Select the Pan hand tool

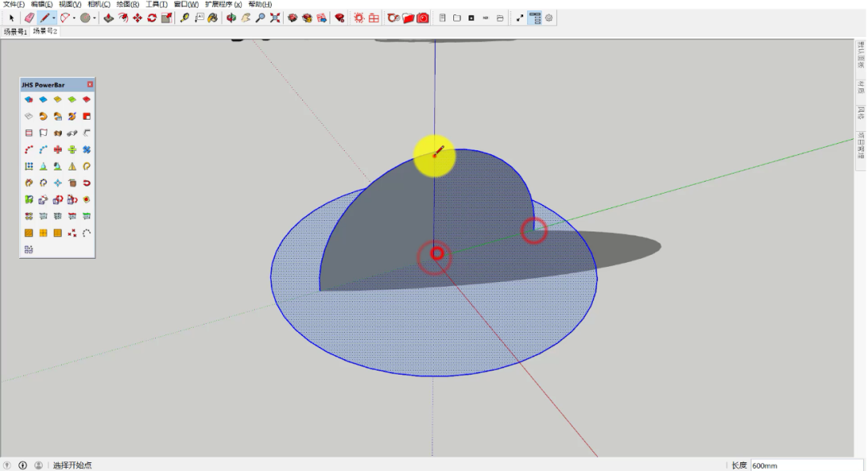246,18
